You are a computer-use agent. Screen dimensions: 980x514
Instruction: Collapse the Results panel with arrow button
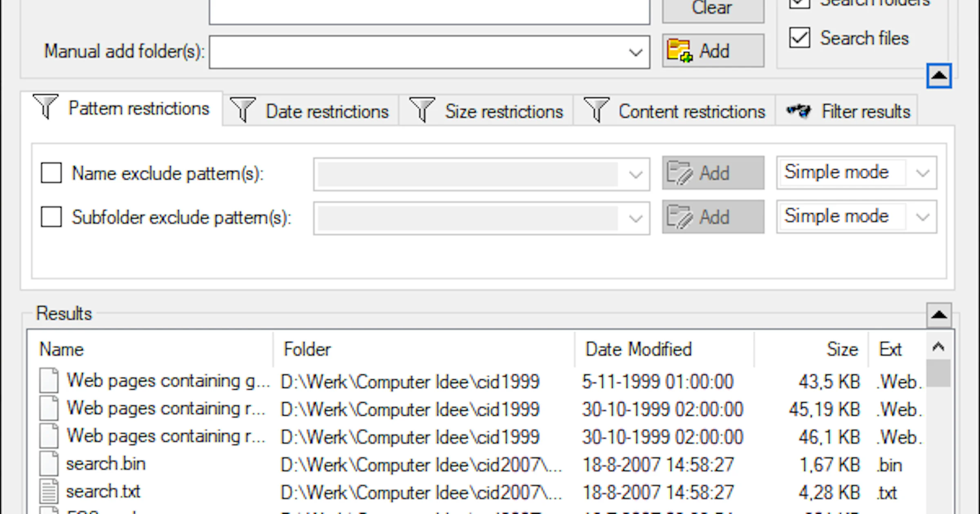point(939,315)
